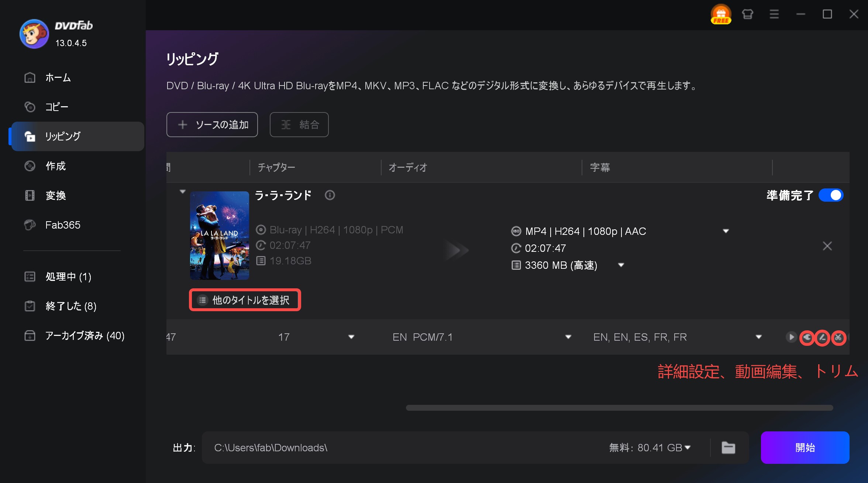Open the hamburger main menu
This screenshot has width=868, height=483.
[774, 14]
